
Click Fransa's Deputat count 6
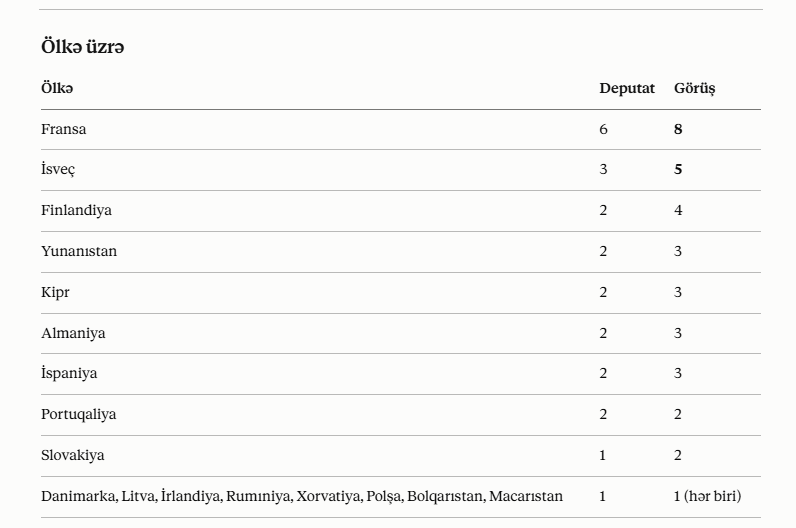[x=603, y=129]
